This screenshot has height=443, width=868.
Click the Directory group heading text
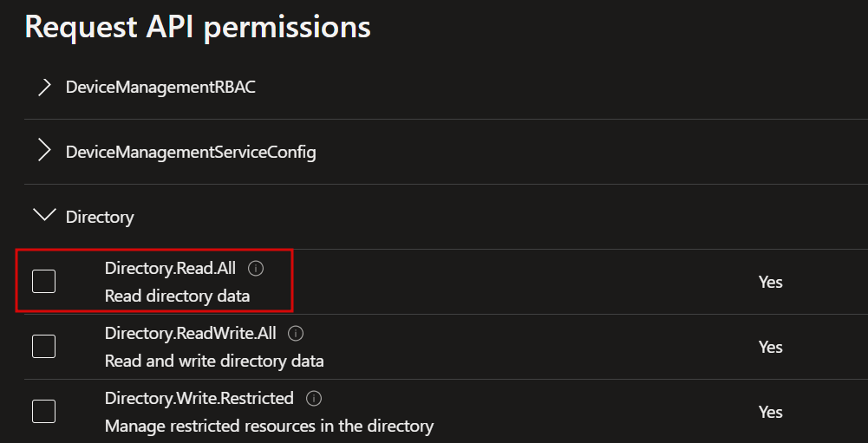click(100, 217)
